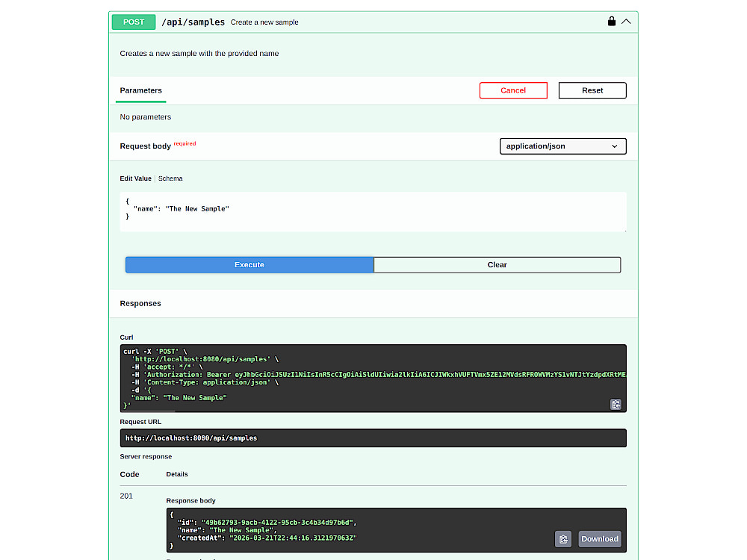This screenshot has width=747, height=560.
Task: Click inside the request body JSON editor
Action: pos(373,212)
